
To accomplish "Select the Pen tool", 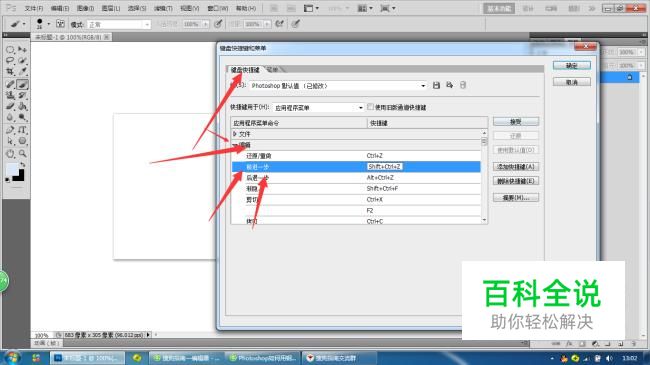I will pos(10,130).
